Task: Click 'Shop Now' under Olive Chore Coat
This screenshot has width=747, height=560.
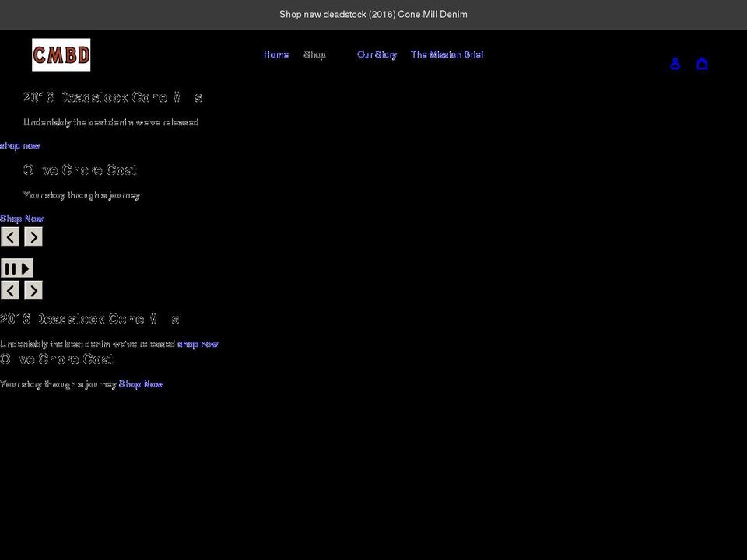Action: coord(22,219)
